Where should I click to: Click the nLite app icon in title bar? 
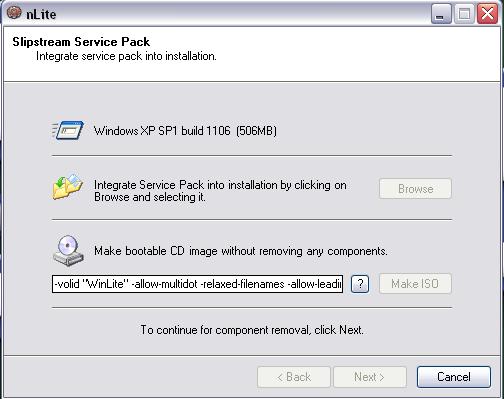click(x=14, y=13)
